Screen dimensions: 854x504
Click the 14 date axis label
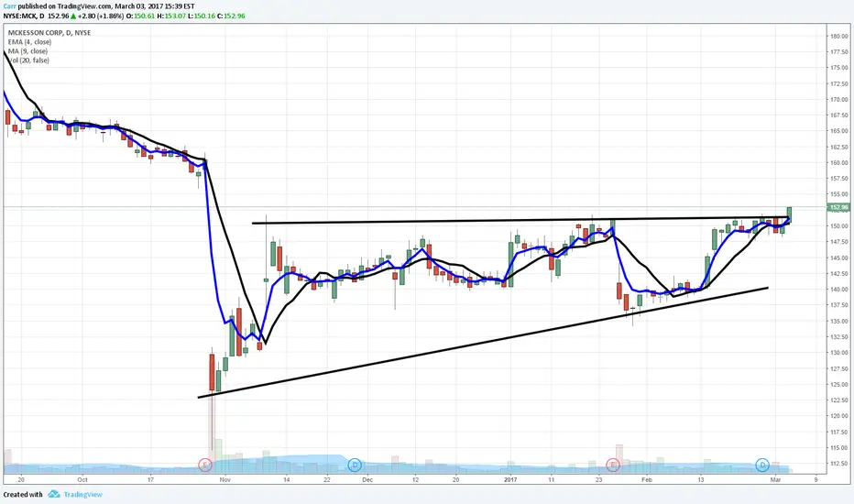(287, 480)
